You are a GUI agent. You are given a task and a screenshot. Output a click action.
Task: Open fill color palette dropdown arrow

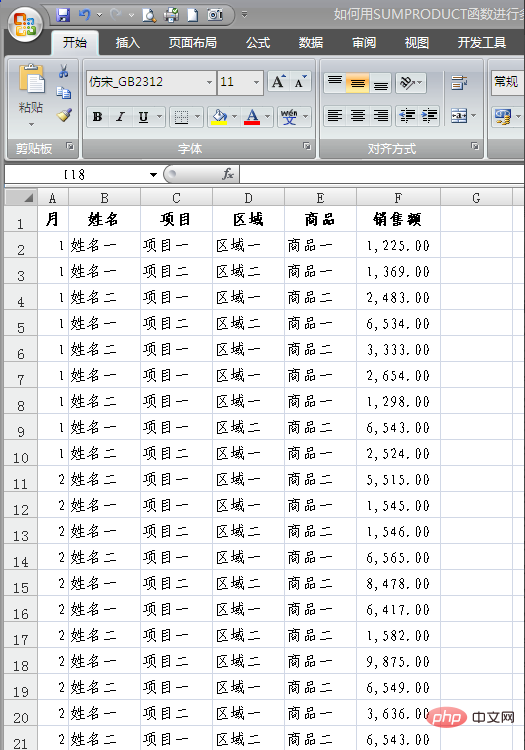pos(234,117)
